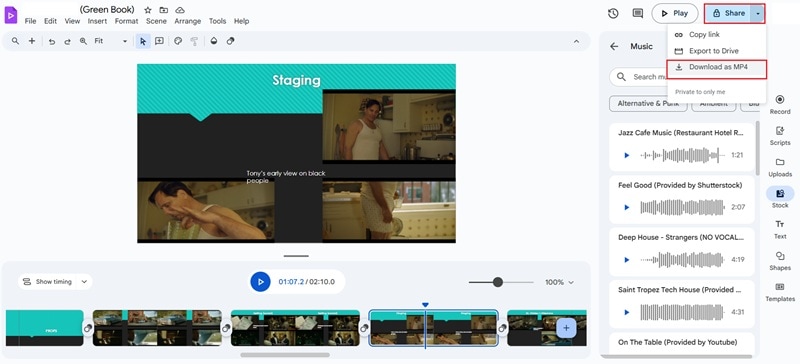The image size is (800, 364).
Task: Expand the Share dropdown arrow
Action: [x=758, y=13]
